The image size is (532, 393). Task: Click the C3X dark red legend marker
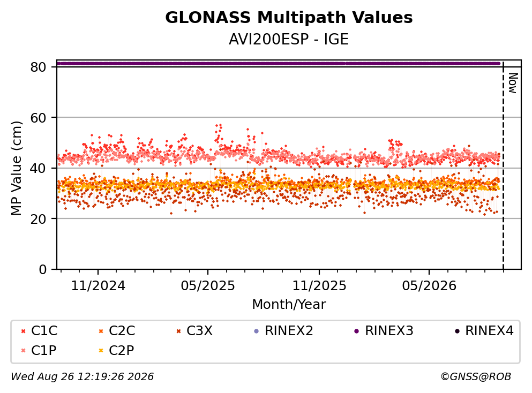pyautogui.click(x=179, y=331)
